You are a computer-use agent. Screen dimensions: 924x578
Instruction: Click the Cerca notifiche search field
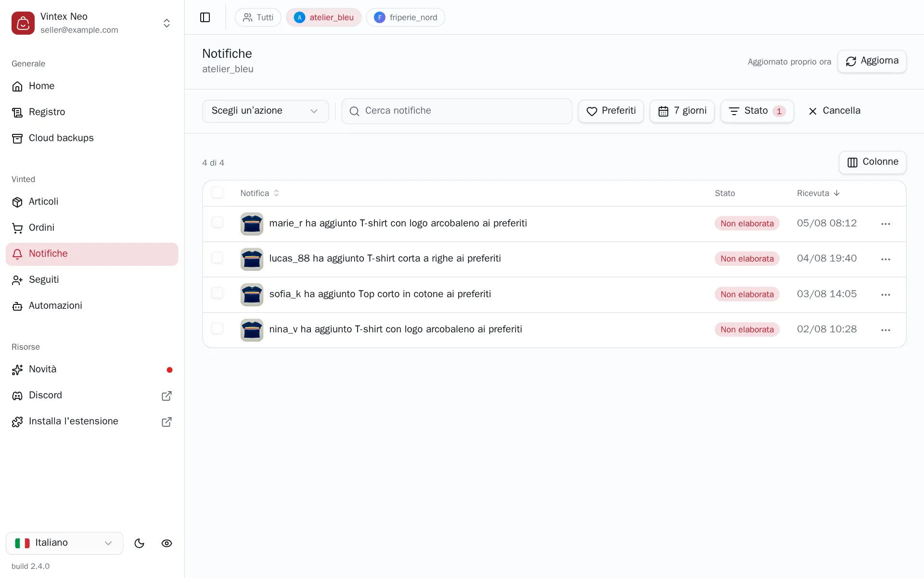[x=457, y=111]
